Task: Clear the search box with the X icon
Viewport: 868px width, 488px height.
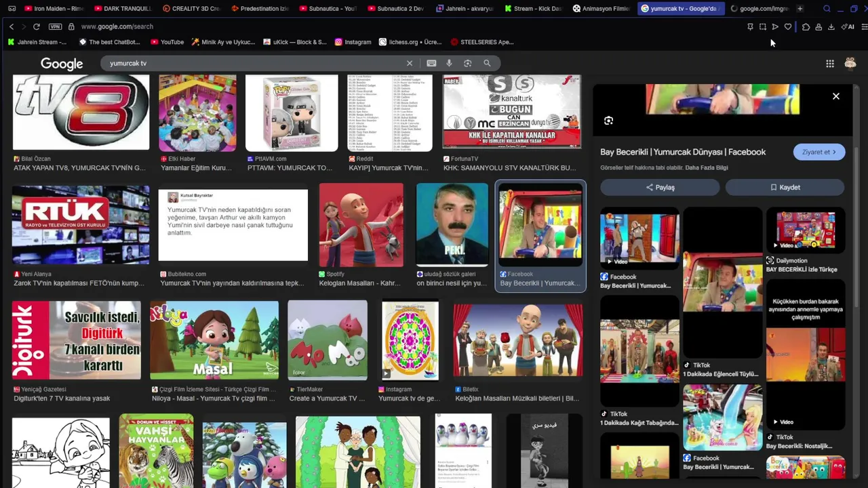Action: coord(410,63)
